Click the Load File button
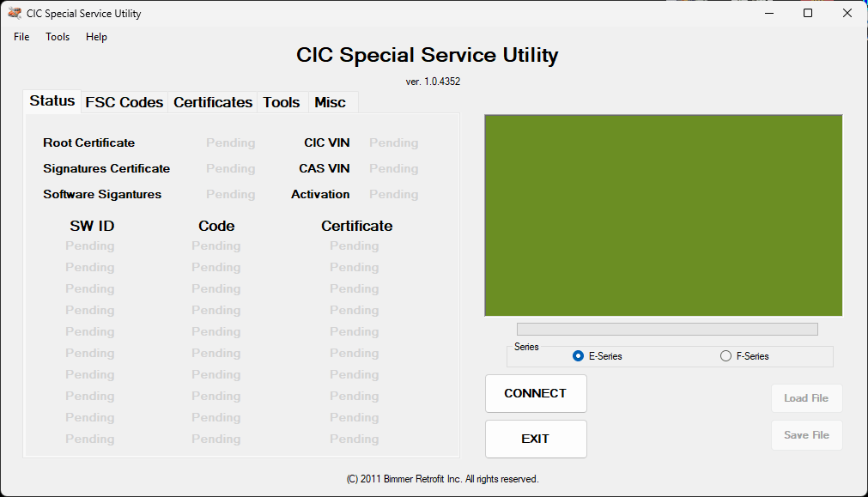The height and width of the screenshot is (497, 868). coord(806,398)
